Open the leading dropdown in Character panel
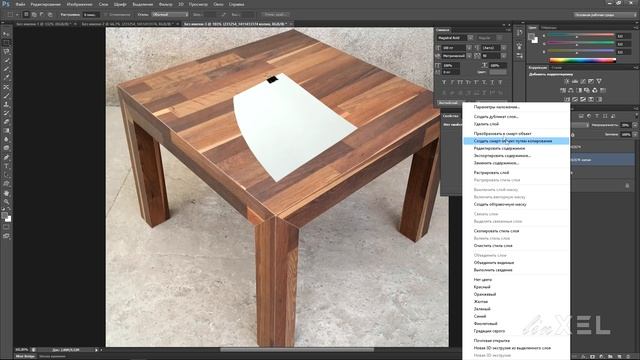 (x=504, y=48)
